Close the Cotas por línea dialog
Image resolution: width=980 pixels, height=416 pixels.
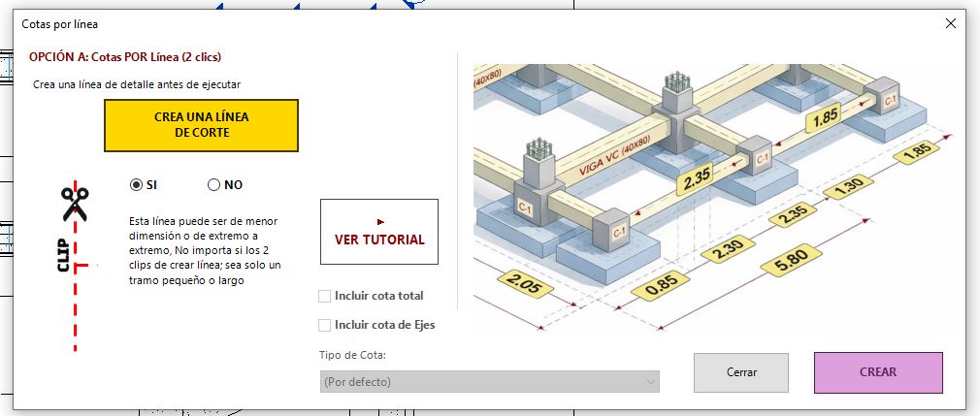point(951,23)
